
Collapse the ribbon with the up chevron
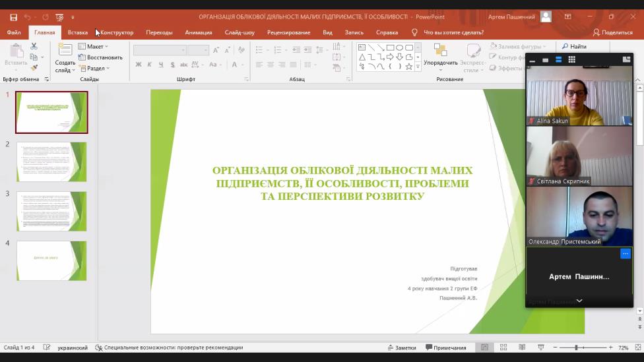(x=638, y=80)
